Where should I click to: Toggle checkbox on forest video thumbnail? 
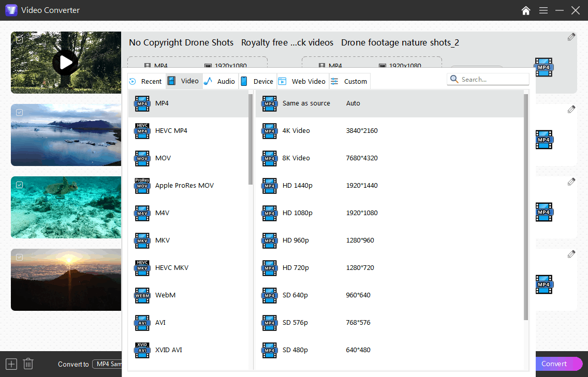(20, 40)
